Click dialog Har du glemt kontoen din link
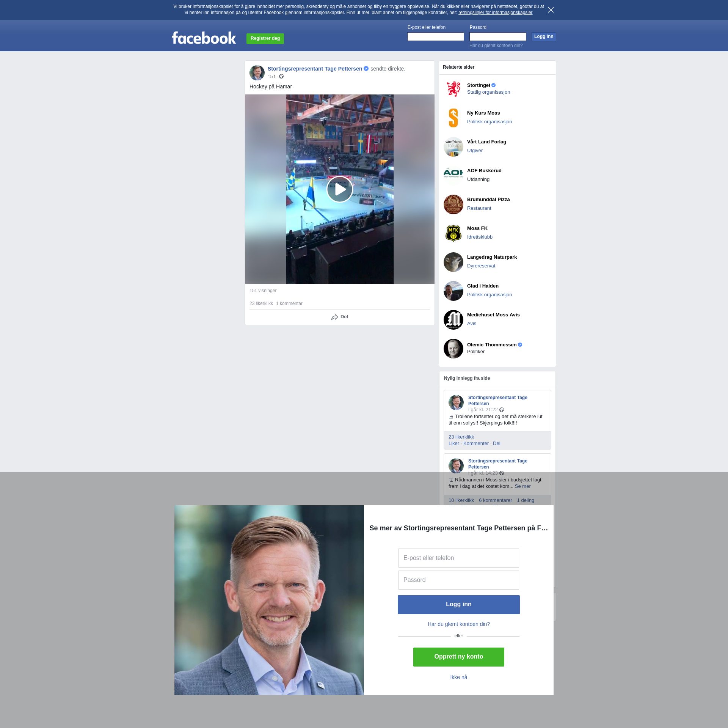 tap(459, 624)
